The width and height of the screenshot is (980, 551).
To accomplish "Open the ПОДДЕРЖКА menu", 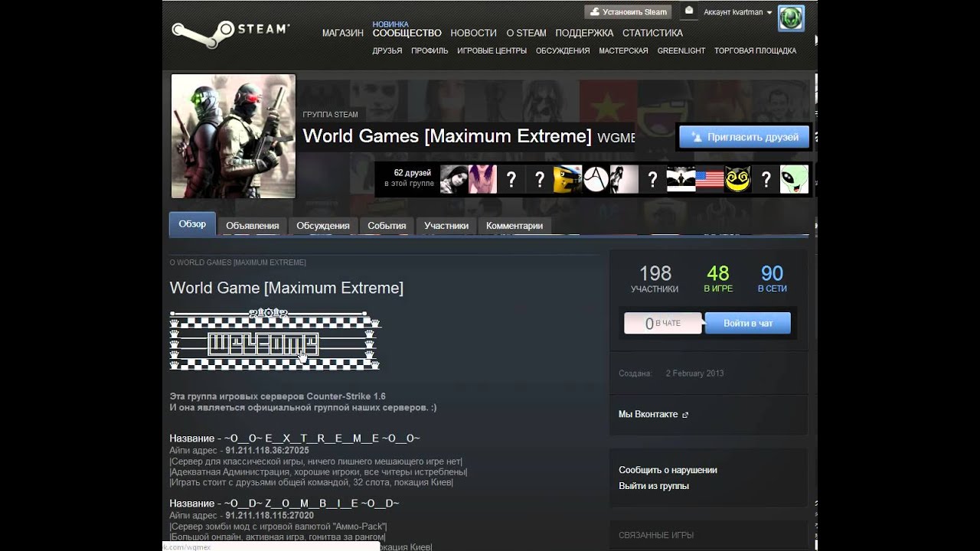I will pos(584,33).
